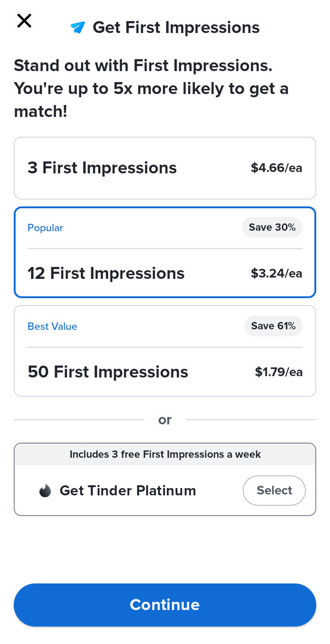This screenshot has width=330, height=644.
Task: Close the First Impressions dialog
Action: 24,21
